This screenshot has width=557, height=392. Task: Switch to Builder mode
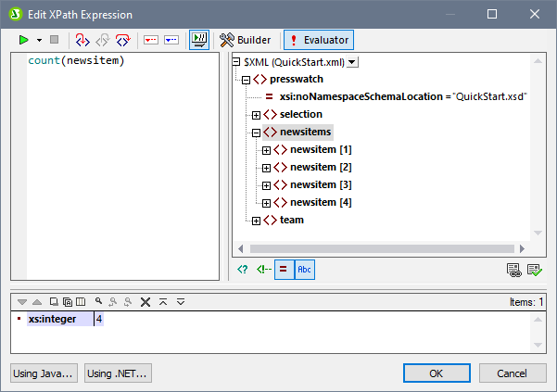[246, 40]
